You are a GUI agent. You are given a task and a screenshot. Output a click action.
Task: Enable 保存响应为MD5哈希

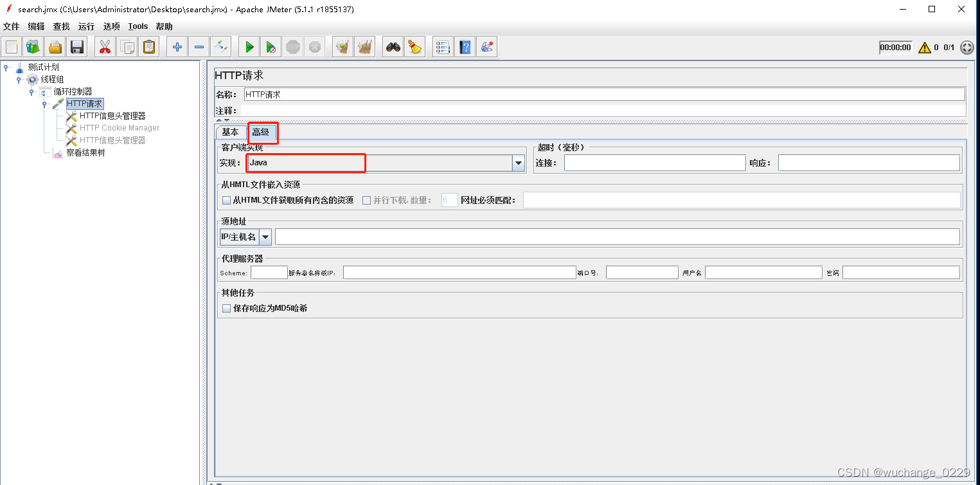click(x=226, y=307)
